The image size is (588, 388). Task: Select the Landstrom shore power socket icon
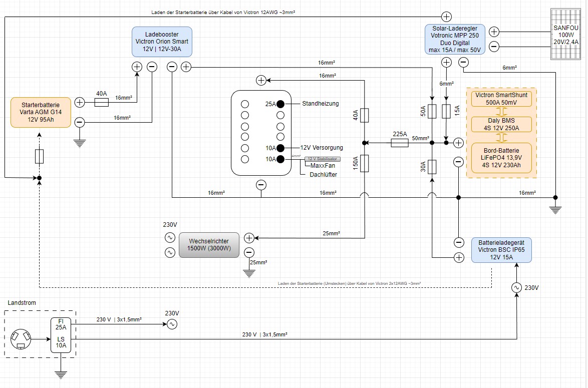click(x=21, y=339)
